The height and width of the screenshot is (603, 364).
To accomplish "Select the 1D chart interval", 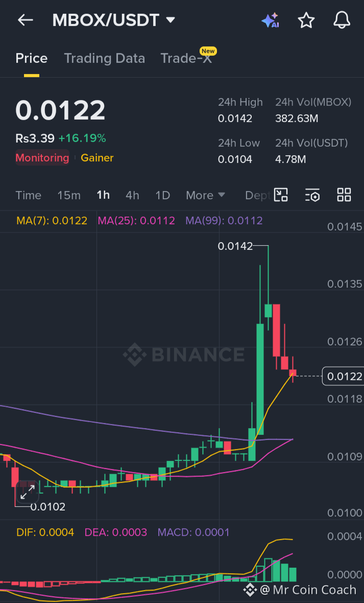I will click(162, 195).
